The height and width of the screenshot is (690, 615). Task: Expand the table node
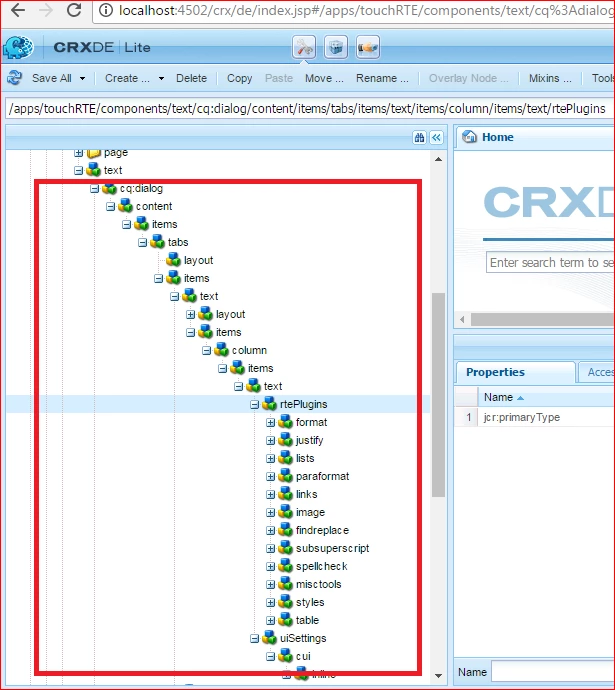(271, 620)
